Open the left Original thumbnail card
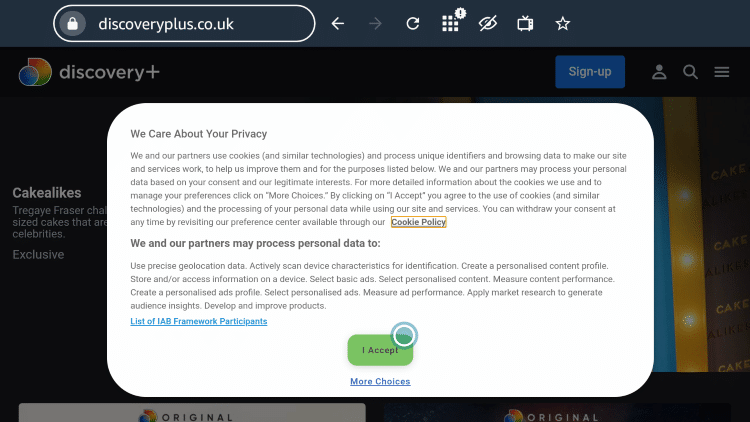 pyautogui.click(x=192, y=412)
